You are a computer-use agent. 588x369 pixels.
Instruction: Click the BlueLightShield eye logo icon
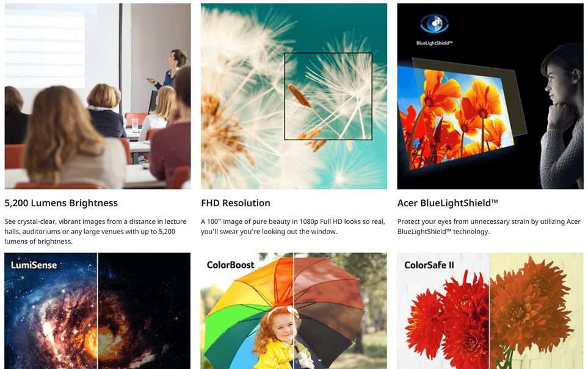[434, 24]
